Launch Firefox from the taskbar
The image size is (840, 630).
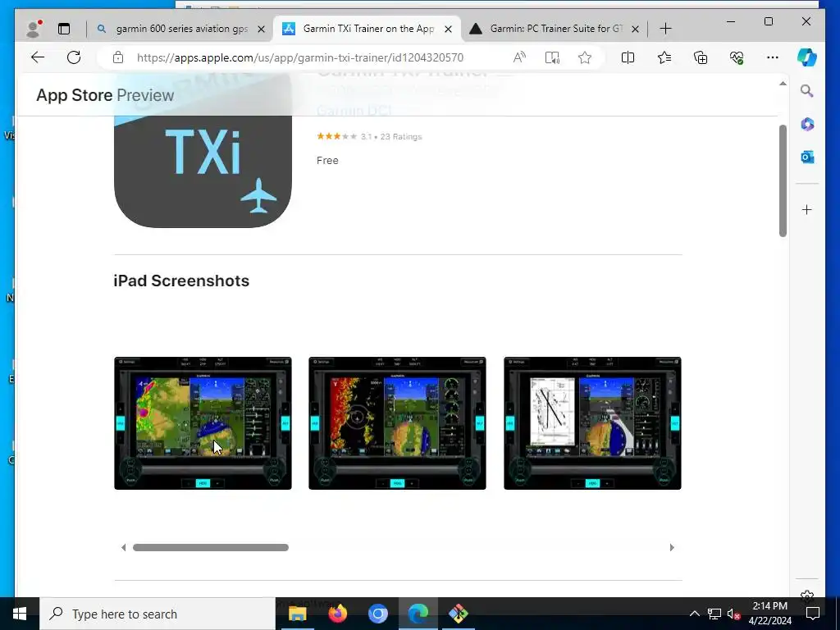point(337,614)
